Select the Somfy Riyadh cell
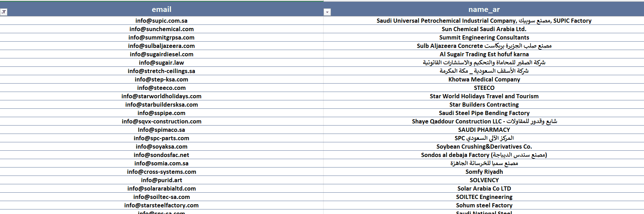 [x=484, y=172]
